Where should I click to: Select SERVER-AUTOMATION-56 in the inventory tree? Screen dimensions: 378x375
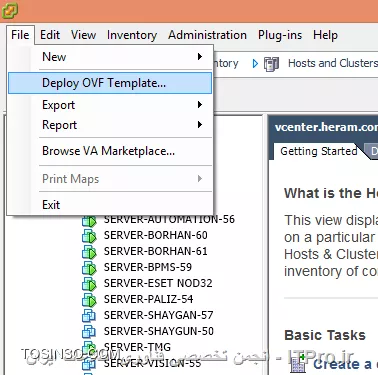click(169, 219)
